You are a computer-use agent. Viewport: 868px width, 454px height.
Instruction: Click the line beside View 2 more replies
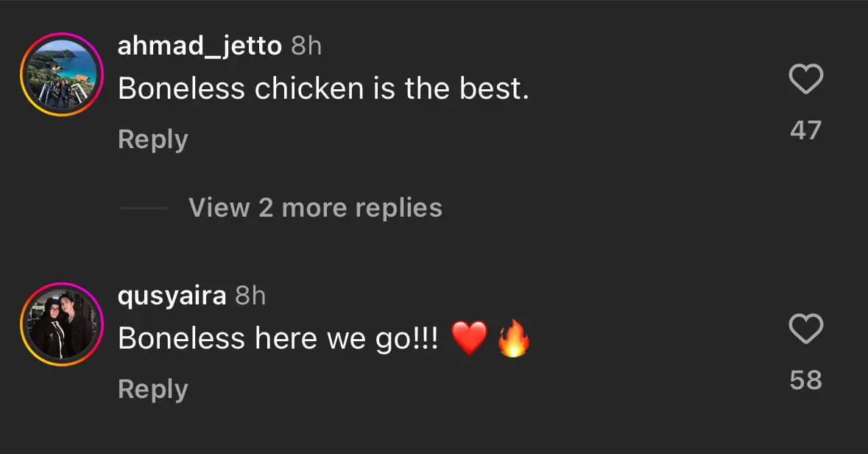pos(144,208)
